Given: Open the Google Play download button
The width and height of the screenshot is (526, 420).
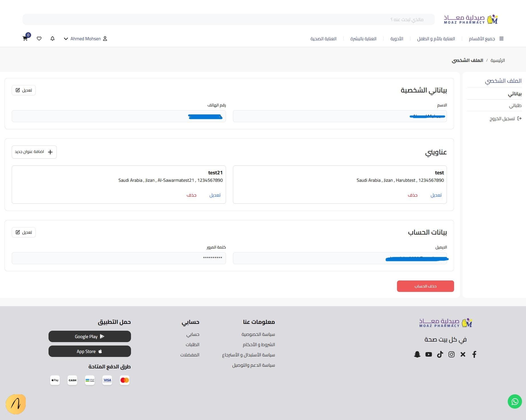Looking at the screenshot, I should 90,336.
